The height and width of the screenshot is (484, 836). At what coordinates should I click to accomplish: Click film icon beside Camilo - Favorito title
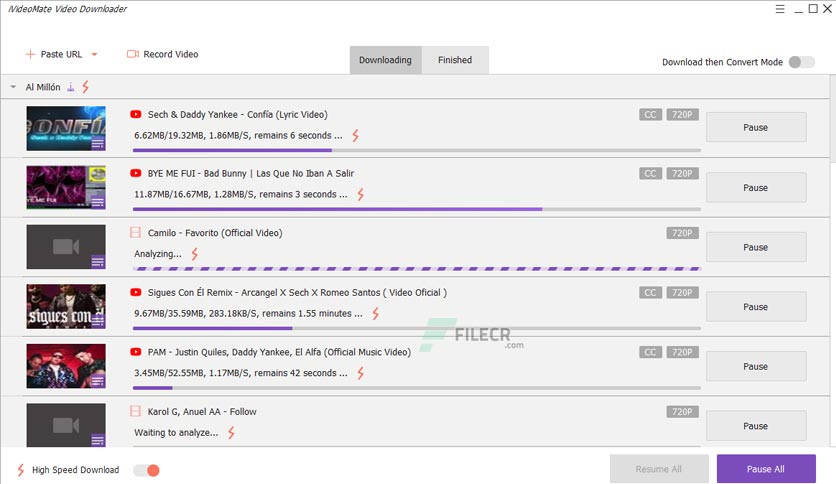click(x=135, y=232)
